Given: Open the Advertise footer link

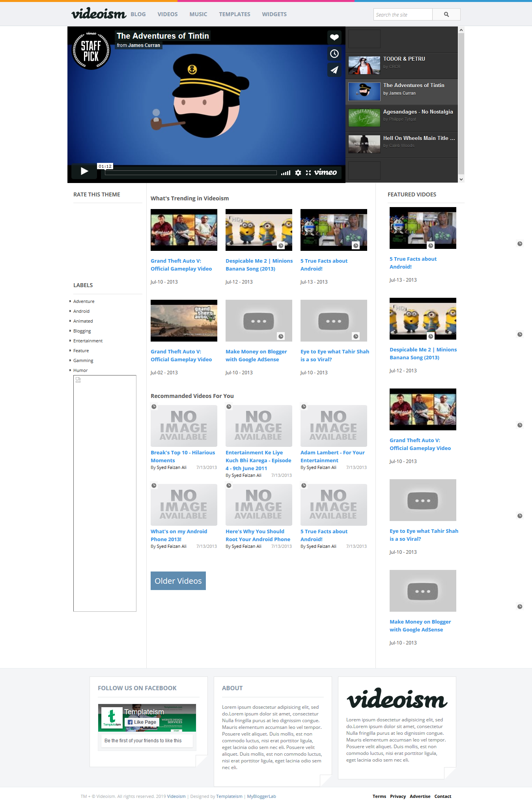Looking at the screenshot, I should [x=420, y=796].
